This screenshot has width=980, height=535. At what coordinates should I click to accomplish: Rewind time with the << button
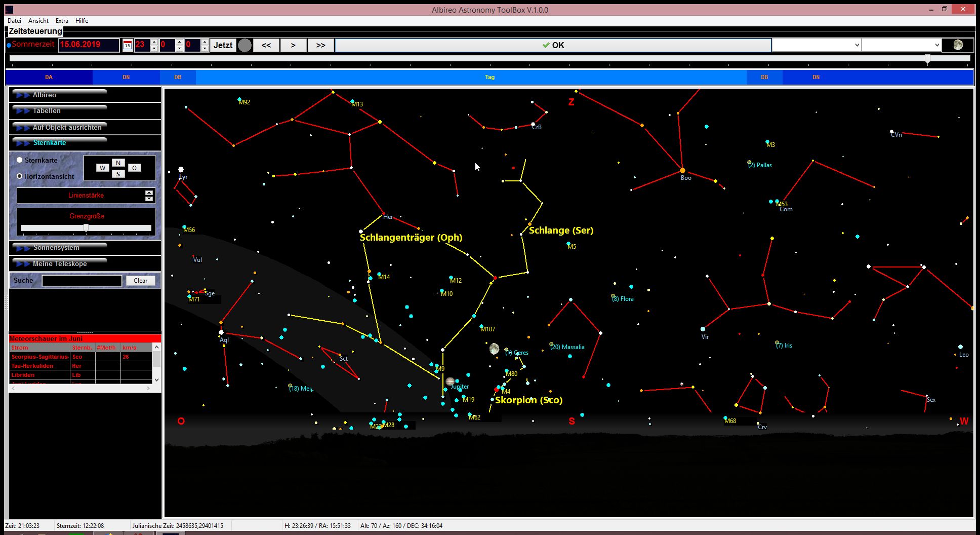point(266,45)
